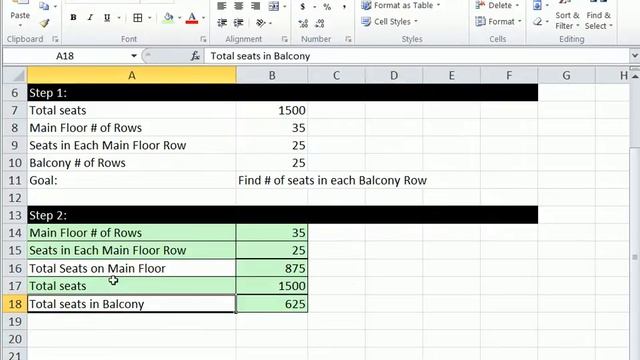
Task: Center align text
Action: pos(238,6)
